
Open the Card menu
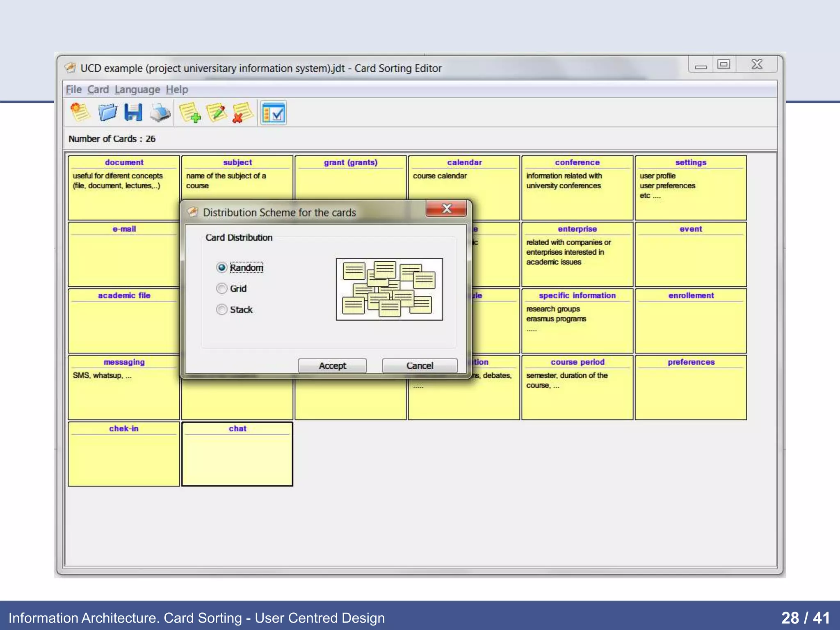coord(98,89)
